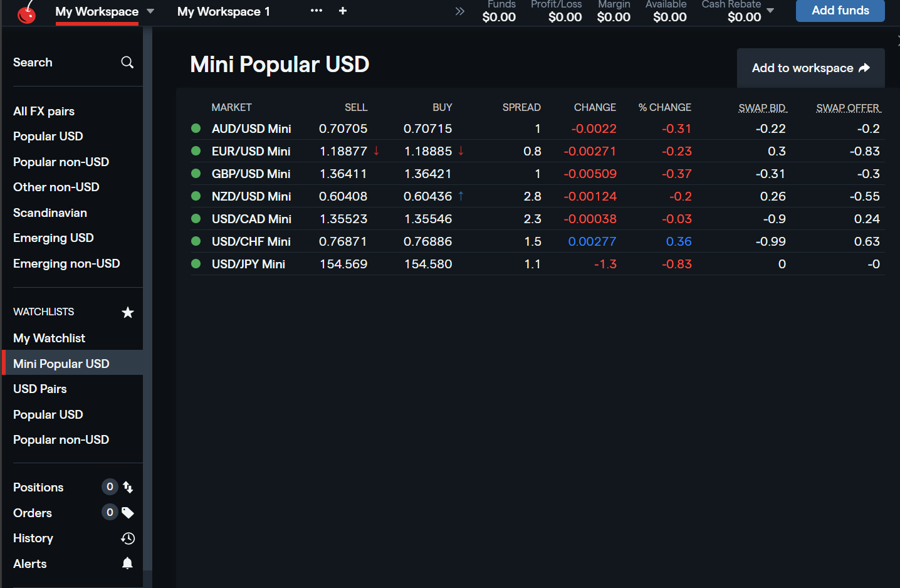
Task: Open the USD Pairs watchlist
Action: (40, 389)
